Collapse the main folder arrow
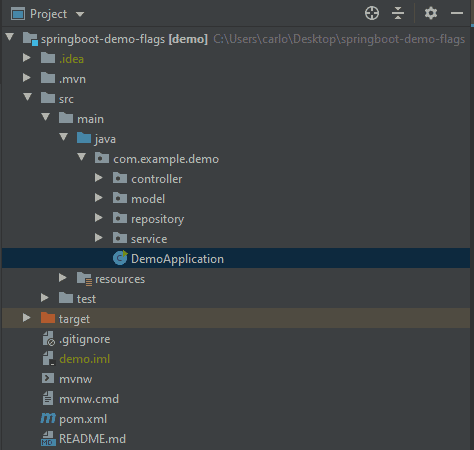Screen dimensions: 474x450 [x=46, y=117]
